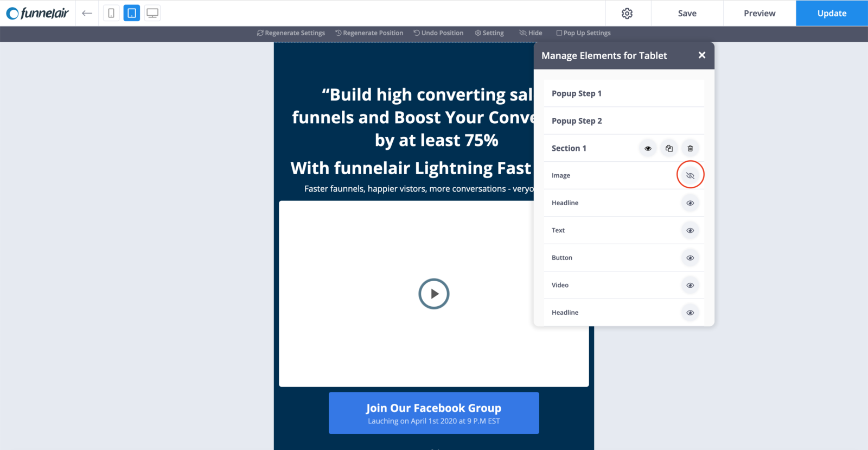868x450 pixels.
Task: Select Popup Step 1 row
Action: pos(624,93)
